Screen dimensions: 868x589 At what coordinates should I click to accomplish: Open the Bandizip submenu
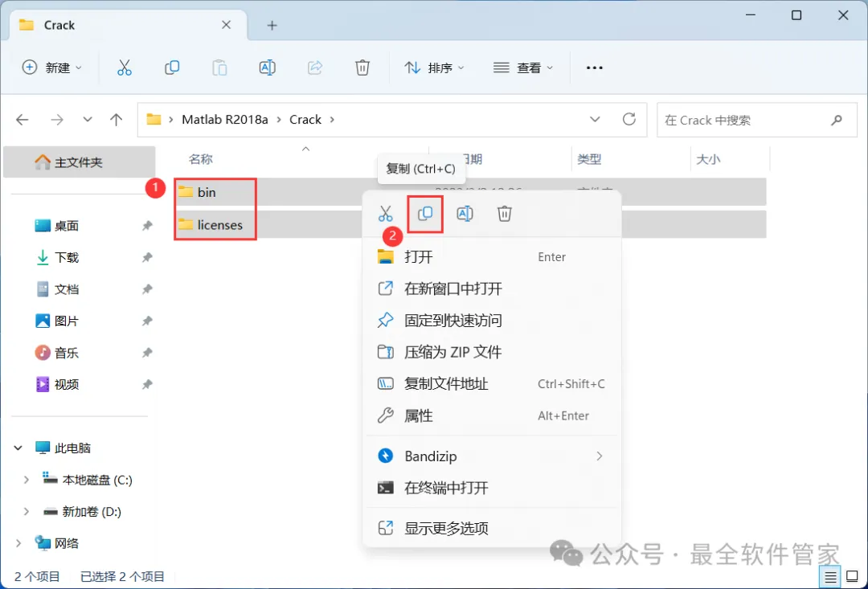pos(492,456)
